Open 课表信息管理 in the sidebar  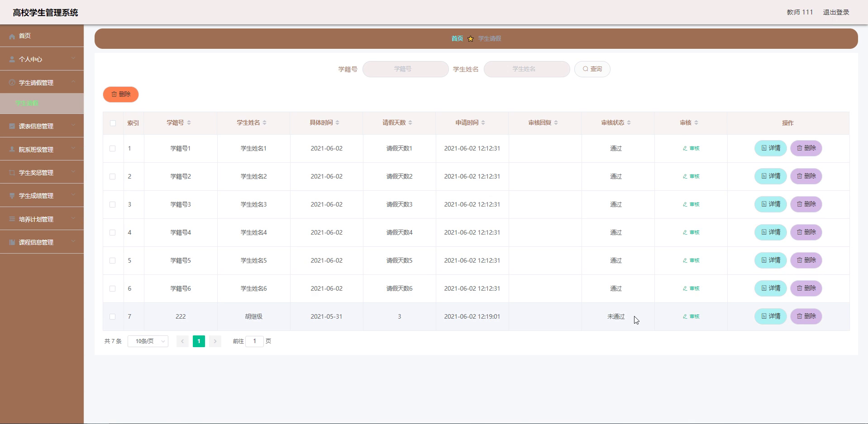42,126
